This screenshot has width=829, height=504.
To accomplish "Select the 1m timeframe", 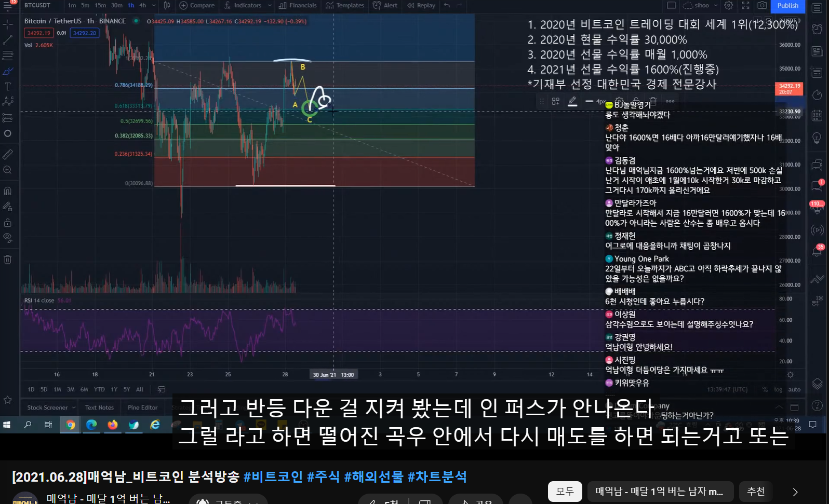I will tap(72, 5).
